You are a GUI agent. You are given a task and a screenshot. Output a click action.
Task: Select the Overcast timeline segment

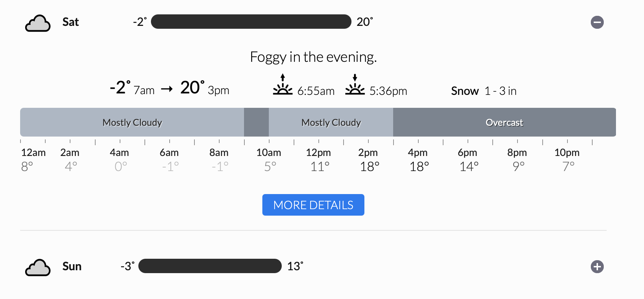coord(504,122)
